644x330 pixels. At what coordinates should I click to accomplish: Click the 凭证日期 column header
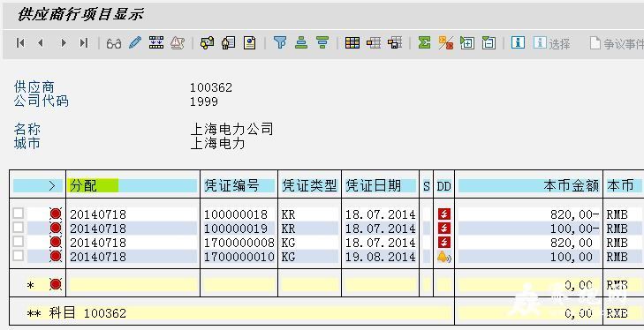pyautogui.click(x=373, y=186)
